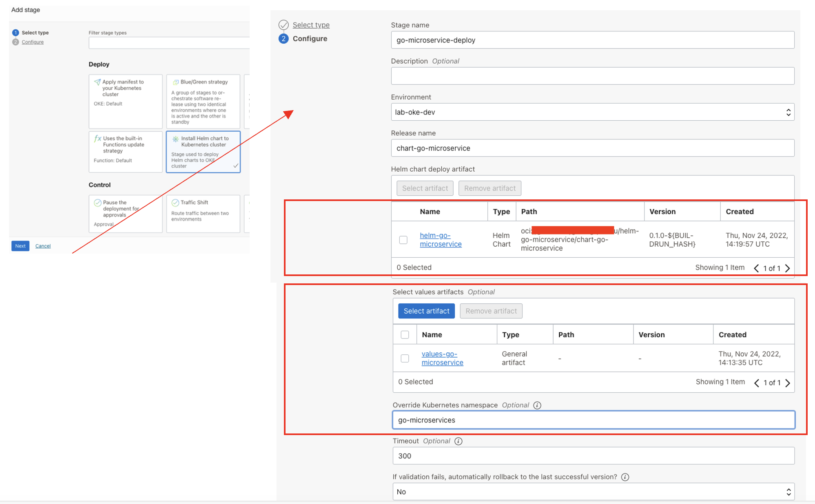The image size is (815, 504).
Task: Go to previous page of values artifacts
Action: 756,383
